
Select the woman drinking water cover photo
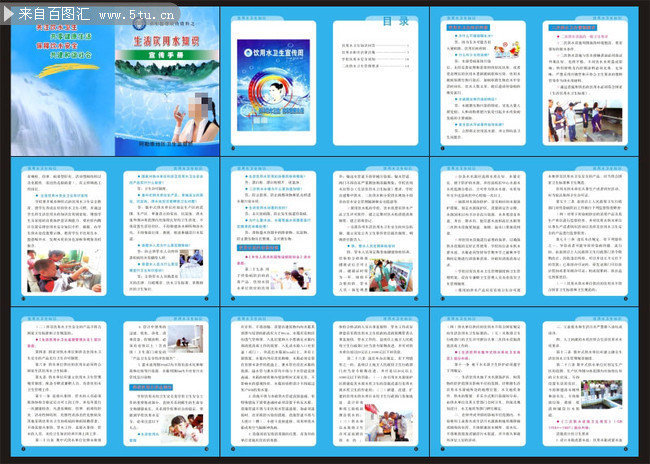pos(196,119)
